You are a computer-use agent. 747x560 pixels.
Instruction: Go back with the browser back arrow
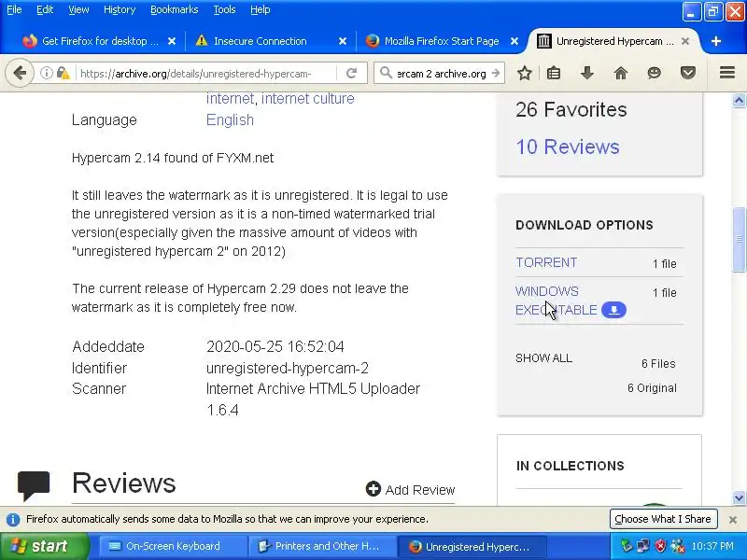[x=20, y=74]
